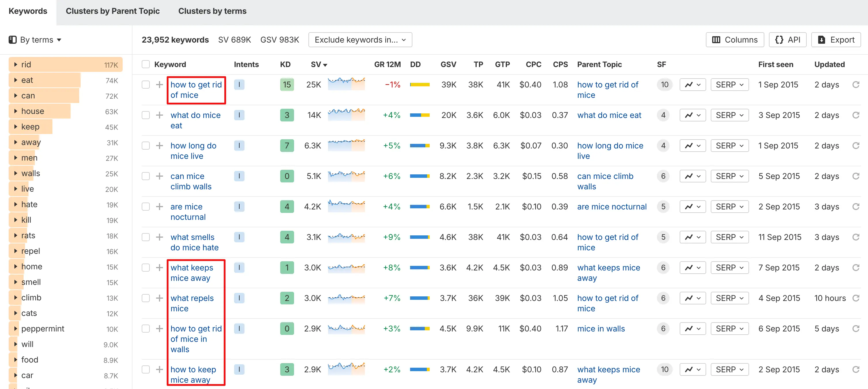Add 'how to keep mice away' with plus icon
Screen dimensions: 868x389
(x=159, y=369)
